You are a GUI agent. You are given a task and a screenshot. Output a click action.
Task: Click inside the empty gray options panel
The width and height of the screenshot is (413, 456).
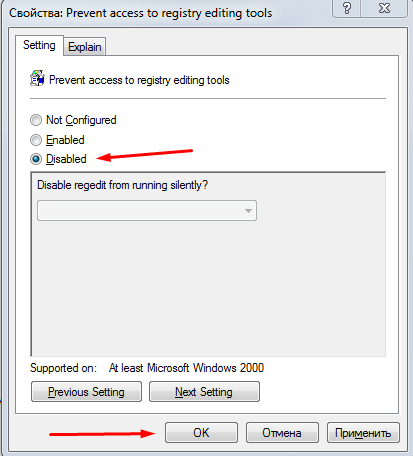[208, 287]
